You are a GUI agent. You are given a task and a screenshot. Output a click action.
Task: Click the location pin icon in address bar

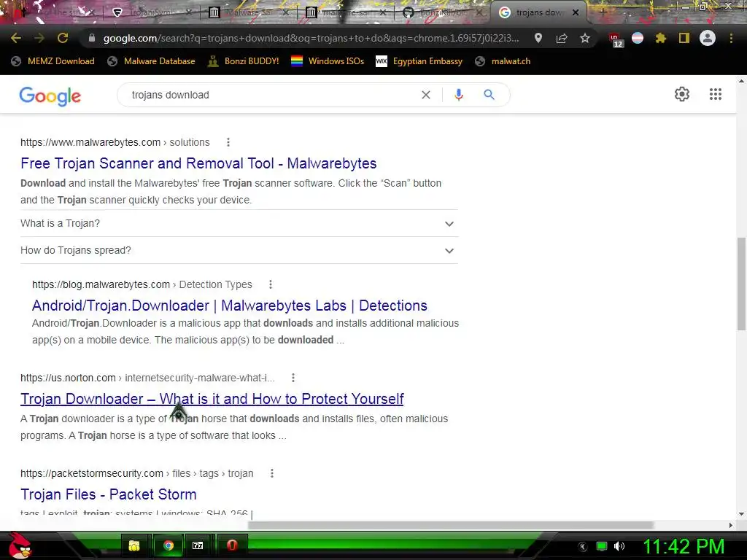[x=538, y=38]
